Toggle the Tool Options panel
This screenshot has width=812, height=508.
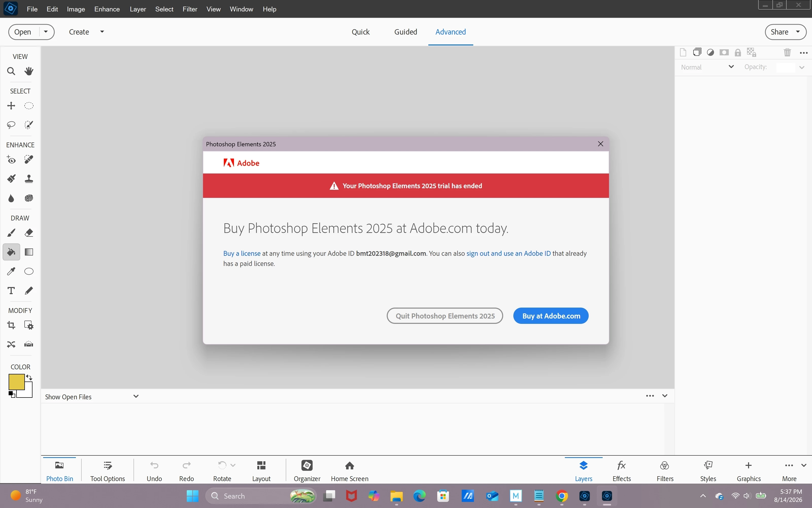tap(108, 470)
